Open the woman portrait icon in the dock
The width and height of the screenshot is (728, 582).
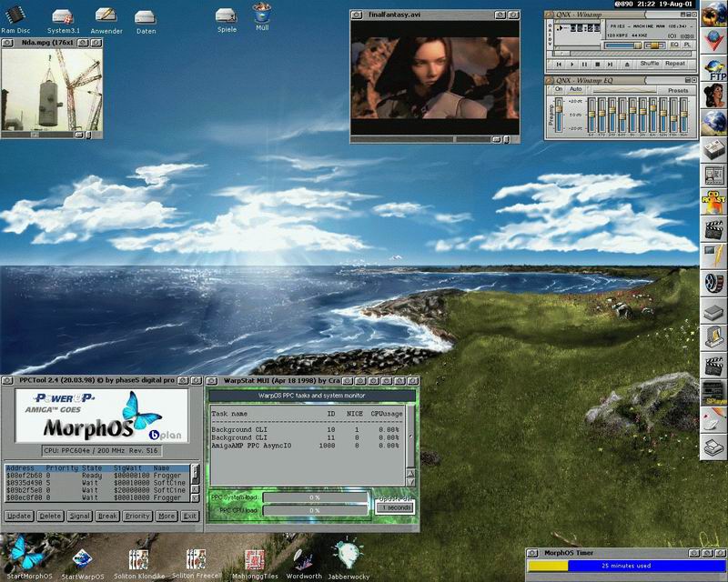[x=713, y=95]
